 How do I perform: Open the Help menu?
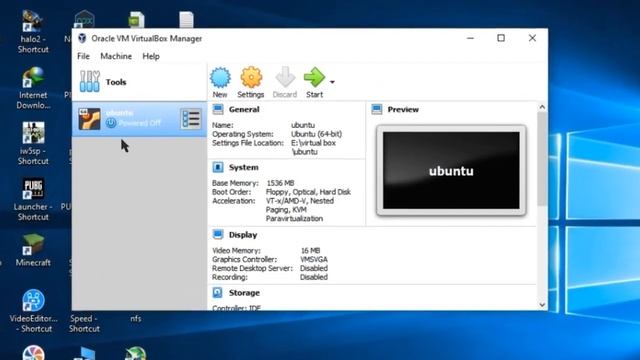pyautogui.click(x=151, y=56)
